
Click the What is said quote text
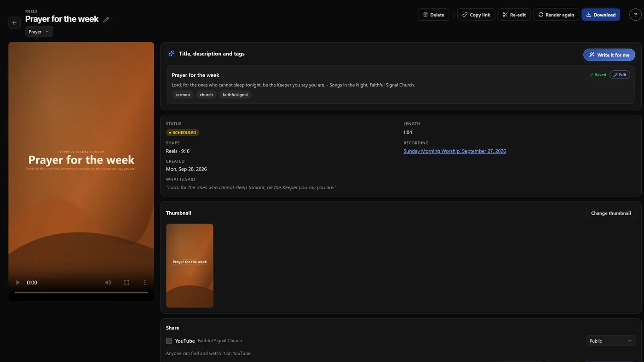point(251,187)
